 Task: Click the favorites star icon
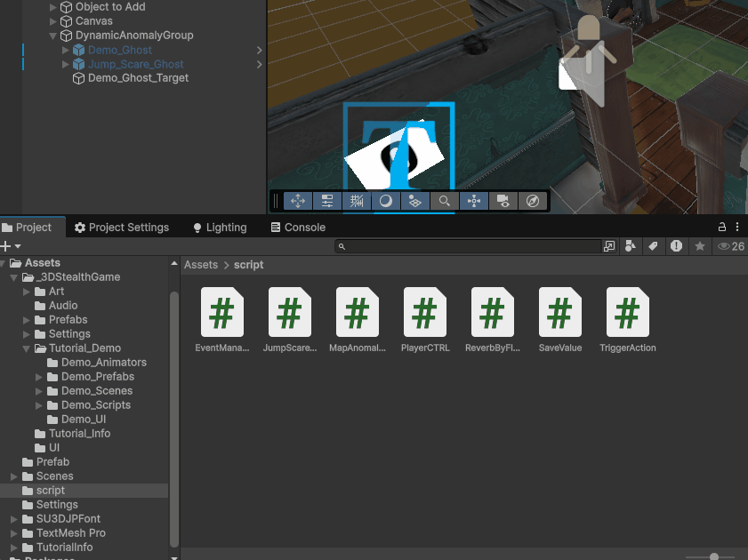click(x=700, y=246)
